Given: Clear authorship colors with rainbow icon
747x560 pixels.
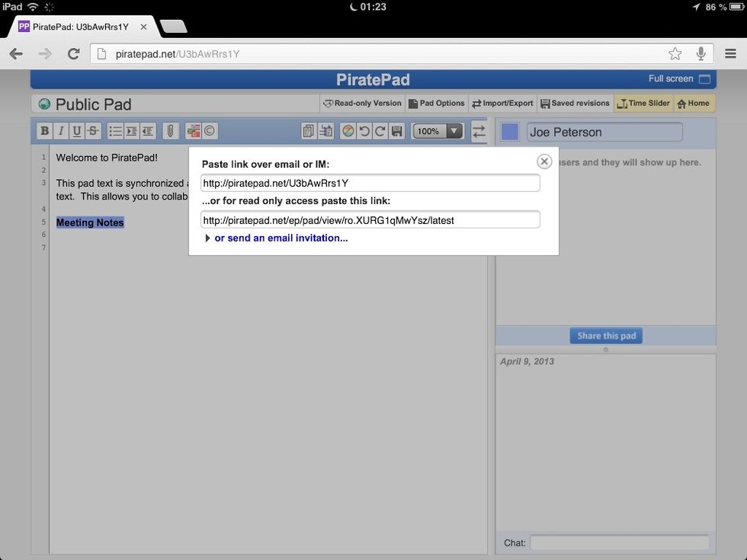Looking at the screenshot, I should pos(348,131).
